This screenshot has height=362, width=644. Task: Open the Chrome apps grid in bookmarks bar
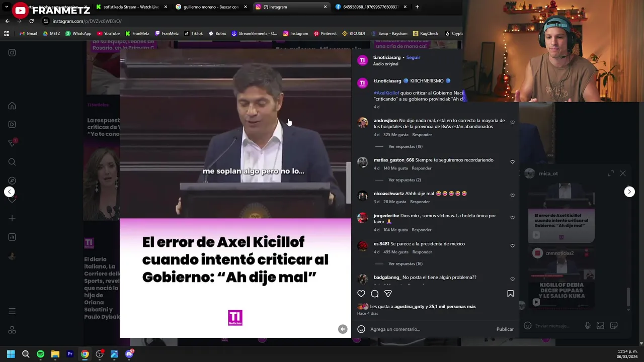[7, 34]
